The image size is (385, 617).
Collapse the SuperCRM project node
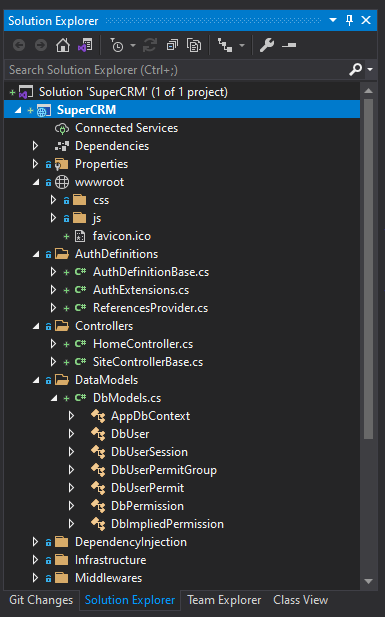point(18,110)
